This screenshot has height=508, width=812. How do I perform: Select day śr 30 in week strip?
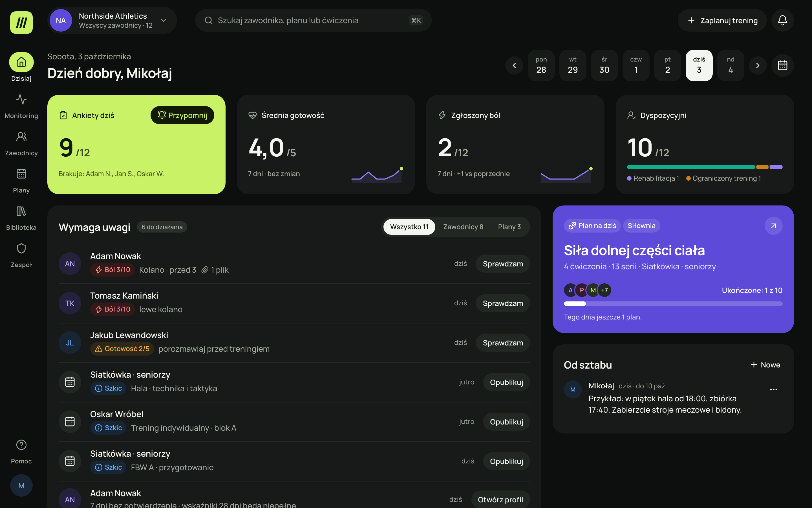pos(604,65)
